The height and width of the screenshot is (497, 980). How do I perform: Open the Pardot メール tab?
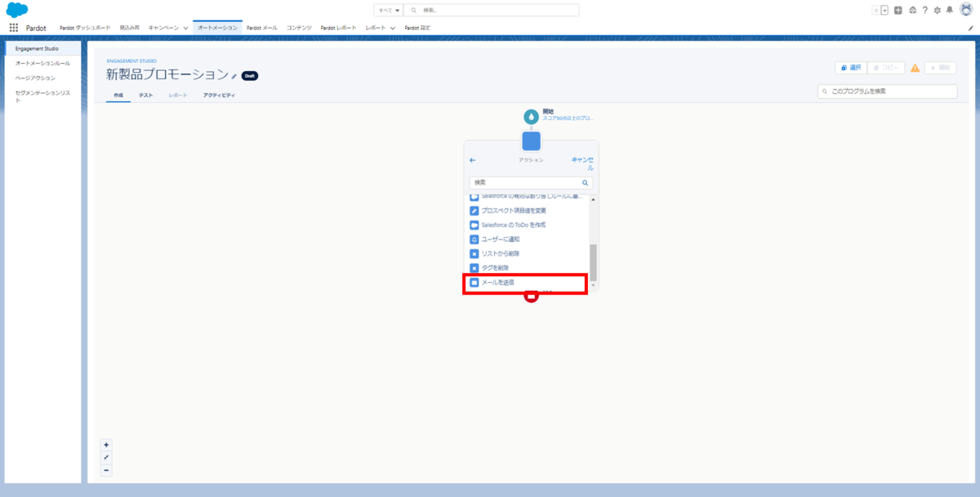[262, 28]
